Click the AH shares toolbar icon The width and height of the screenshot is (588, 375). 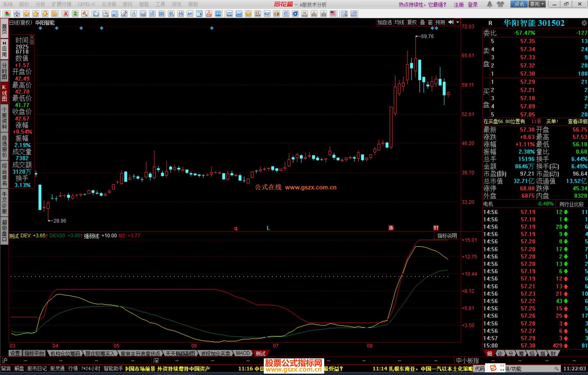pos(190,14)
